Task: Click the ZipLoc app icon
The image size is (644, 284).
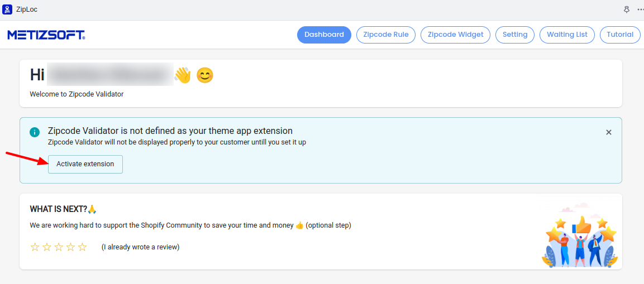Action: [x=8, y=9]
